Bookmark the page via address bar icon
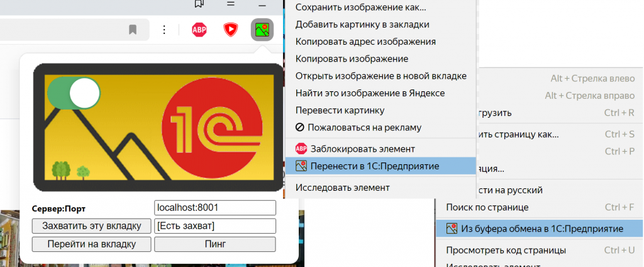Viewport: 644px width, 267px height. pos(133,30)
